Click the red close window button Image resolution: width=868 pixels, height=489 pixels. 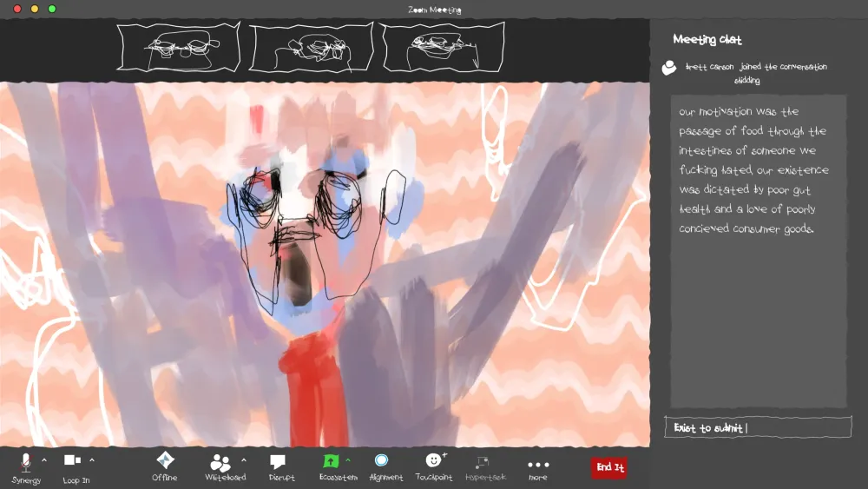click(17, 9)
